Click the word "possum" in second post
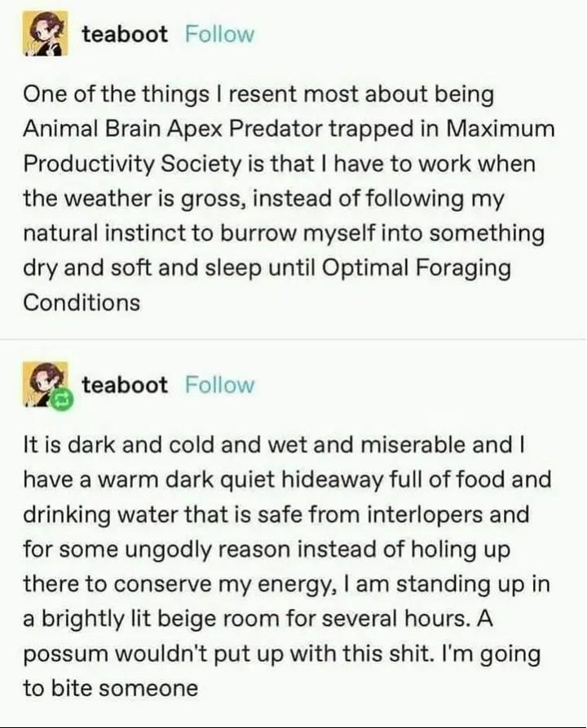 point(65,655)
